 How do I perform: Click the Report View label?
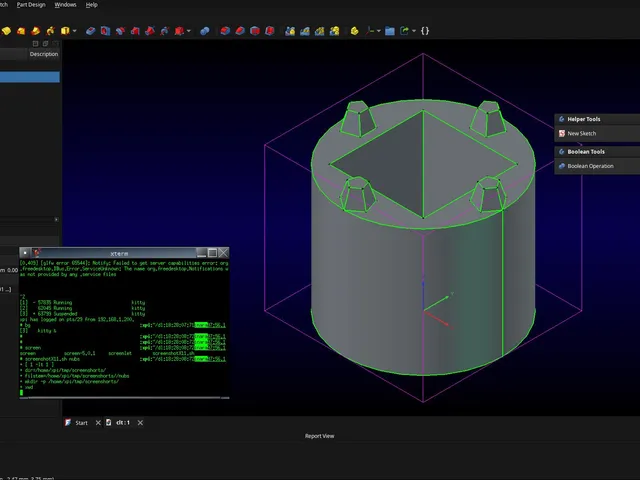pyautogui.click(x=320, y=436)
